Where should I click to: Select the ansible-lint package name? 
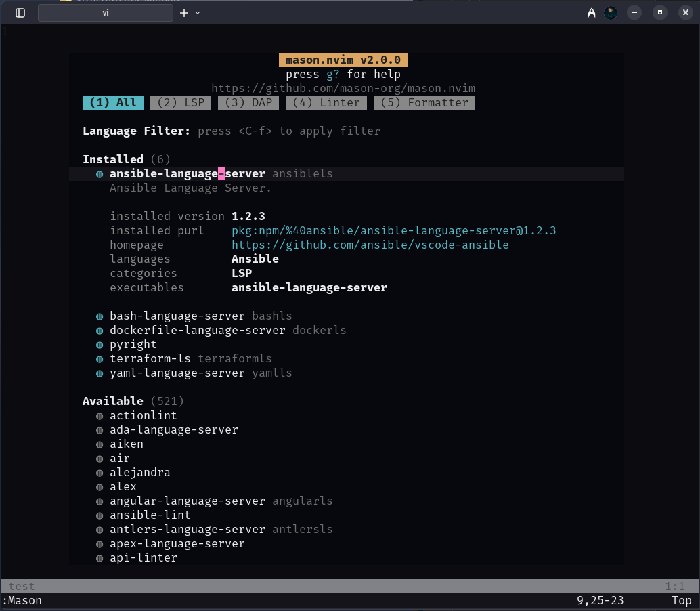click(150, 515)
